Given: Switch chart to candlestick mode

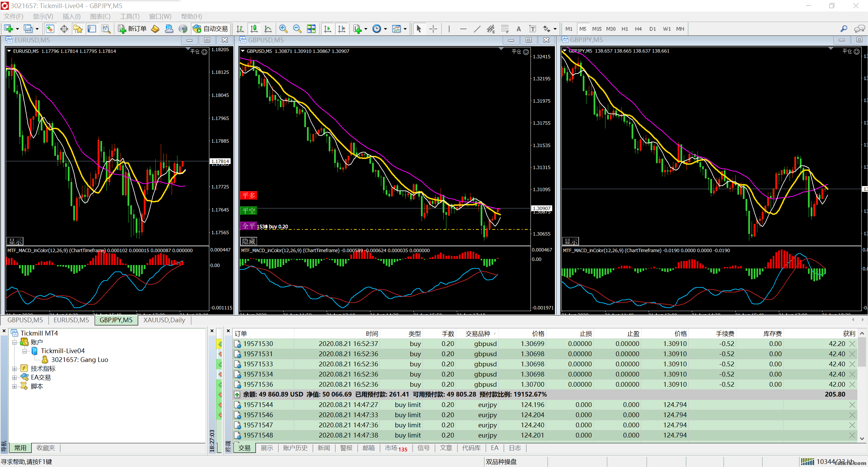Looking at the screenshot, I should 254,29.
